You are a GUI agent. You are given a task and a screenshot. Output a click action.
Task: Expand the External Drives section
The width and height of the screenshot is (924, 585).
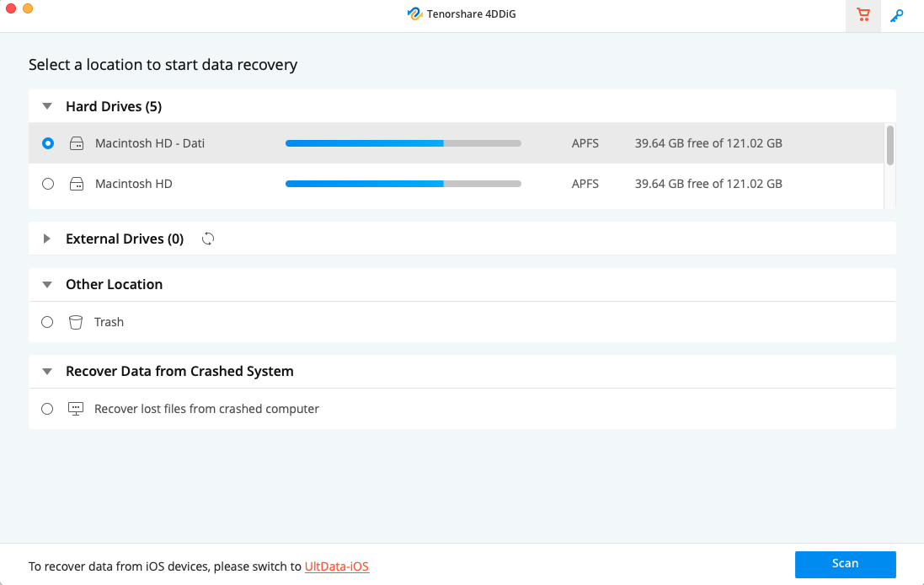48,239
